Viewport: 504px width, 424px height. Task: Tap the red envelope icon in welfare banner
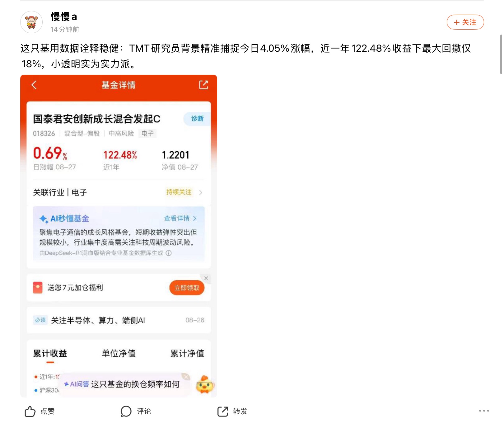click(x=38, y=287)
